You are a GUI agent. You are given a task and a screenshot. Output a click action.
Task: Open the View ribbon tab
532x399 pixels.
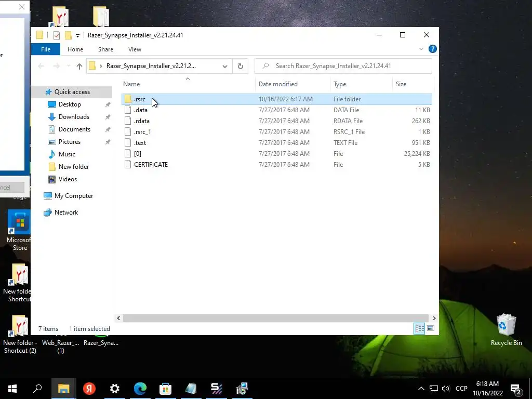(x=135, y=49)
